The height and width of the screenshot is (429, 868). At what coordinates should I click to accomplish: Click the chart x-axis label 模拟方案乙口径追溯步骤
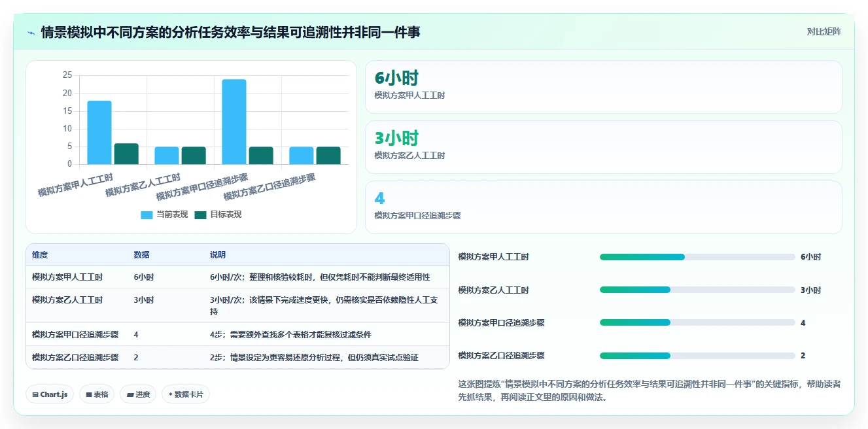pos(269,187)
